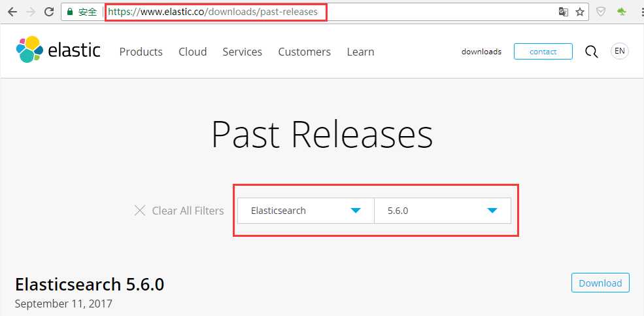Bookmark this page with the star icon

click(579, 12)
